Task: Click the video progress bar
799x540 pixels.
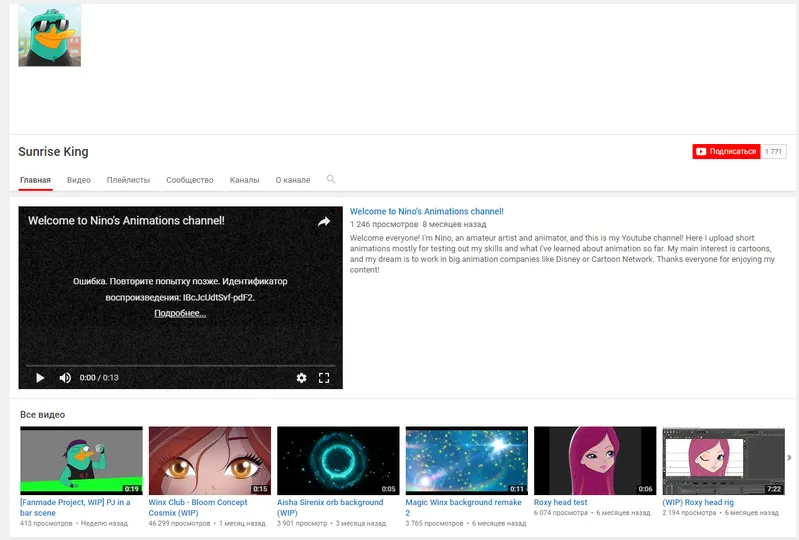Action: 180,366
